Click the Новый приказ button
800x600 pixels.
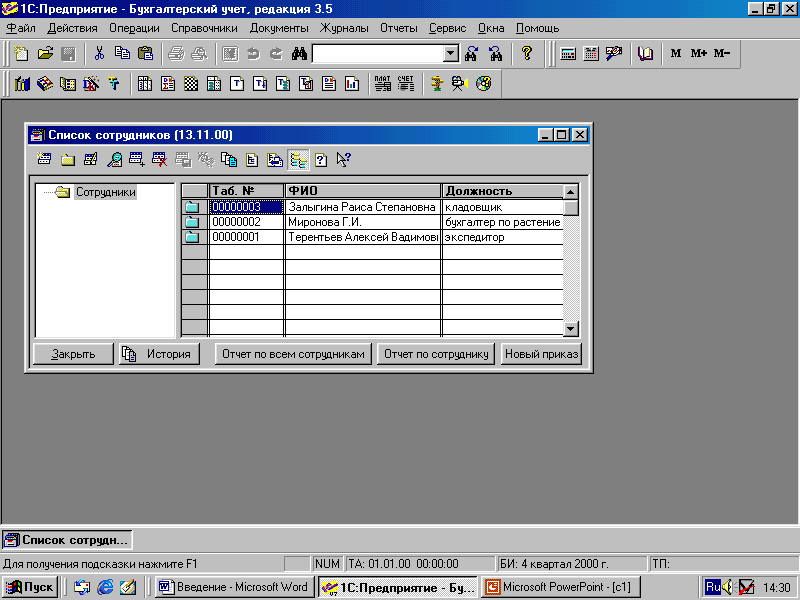click(541, 354)
